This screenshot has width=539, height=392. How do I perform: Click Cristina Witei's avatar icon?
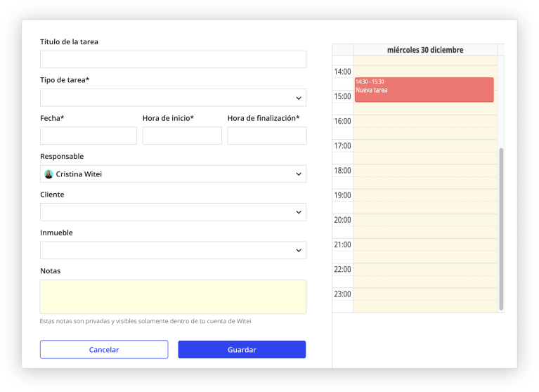click(x=48, y=174)
